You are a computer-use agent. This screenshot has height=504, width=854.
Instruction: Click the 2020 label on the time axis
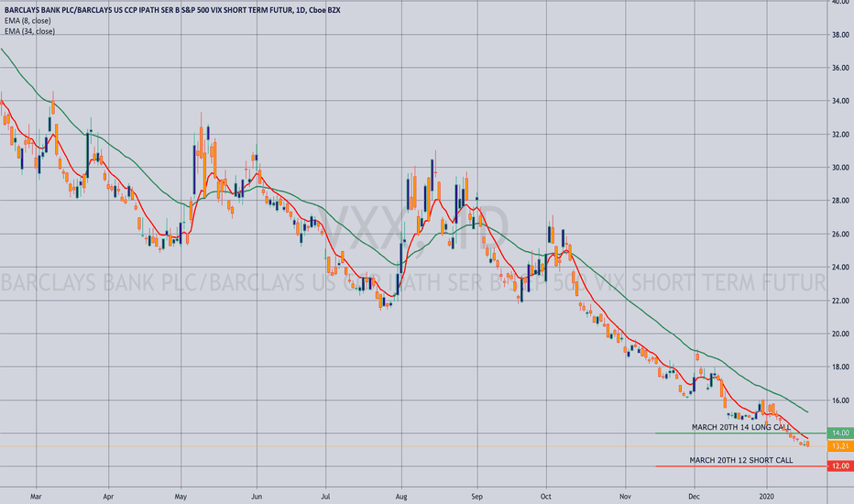pyautogui.click(x=767, y=497)
